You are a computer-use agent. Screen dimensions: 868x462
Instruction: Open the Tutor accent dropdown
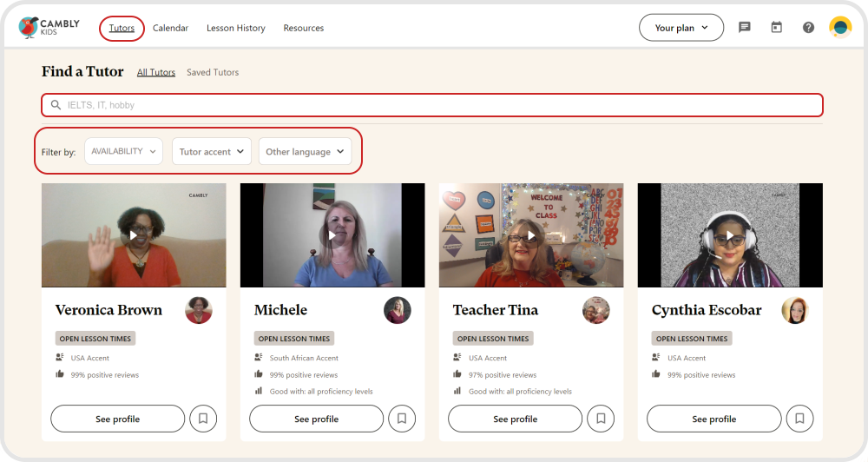click(x=212, y=152)
